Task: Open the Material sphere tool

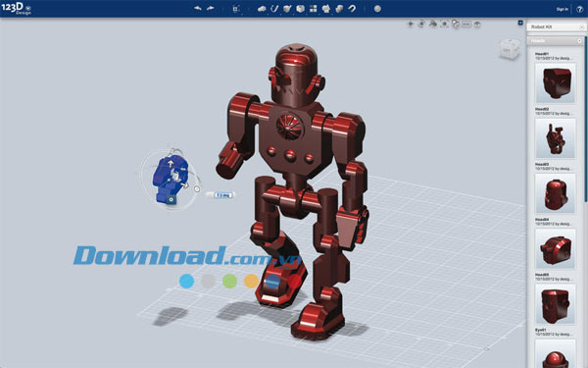Action: (x=377, y=9)
